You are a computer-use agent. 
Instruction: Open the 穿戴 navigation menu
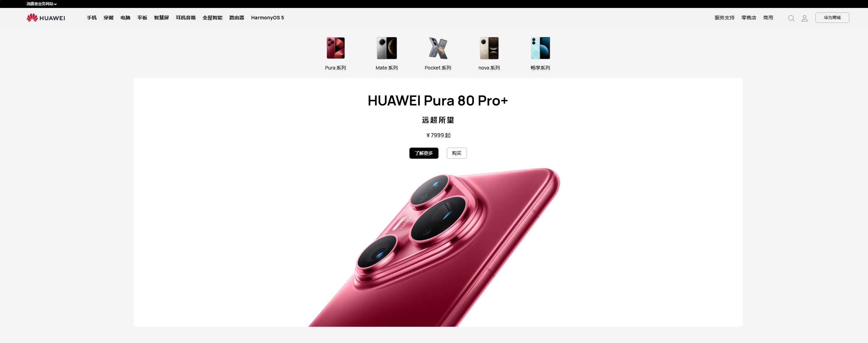(108, 18)
